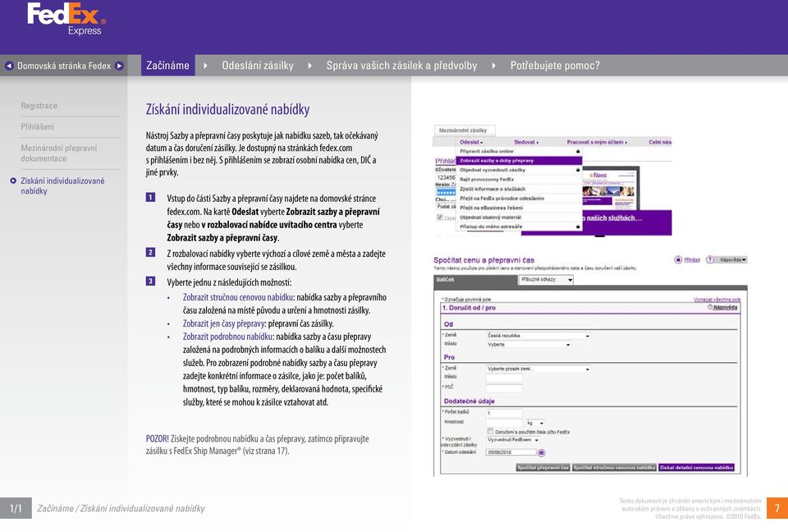
Task: Open the Potřebujete pomoc? tab
Action: pyautogui.click(x=555, y=66)
